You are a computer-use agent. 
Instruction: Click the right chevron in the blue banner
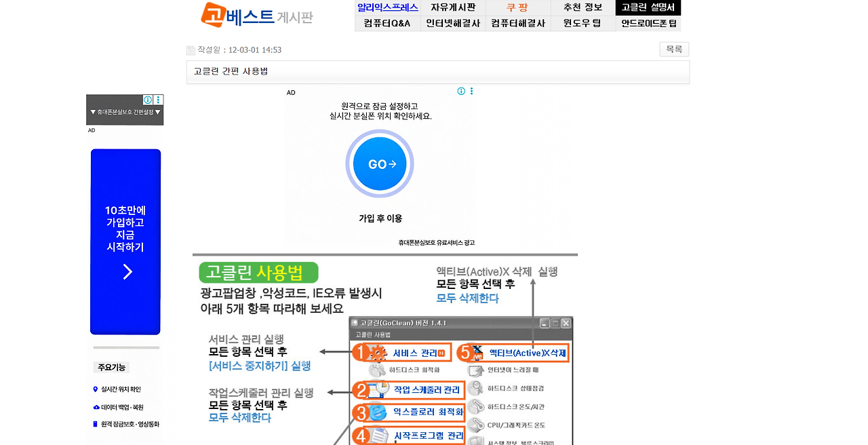point(127,272)
